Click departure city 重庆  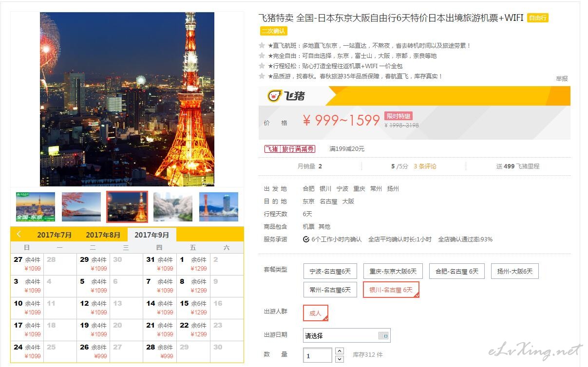coord(359,189)
